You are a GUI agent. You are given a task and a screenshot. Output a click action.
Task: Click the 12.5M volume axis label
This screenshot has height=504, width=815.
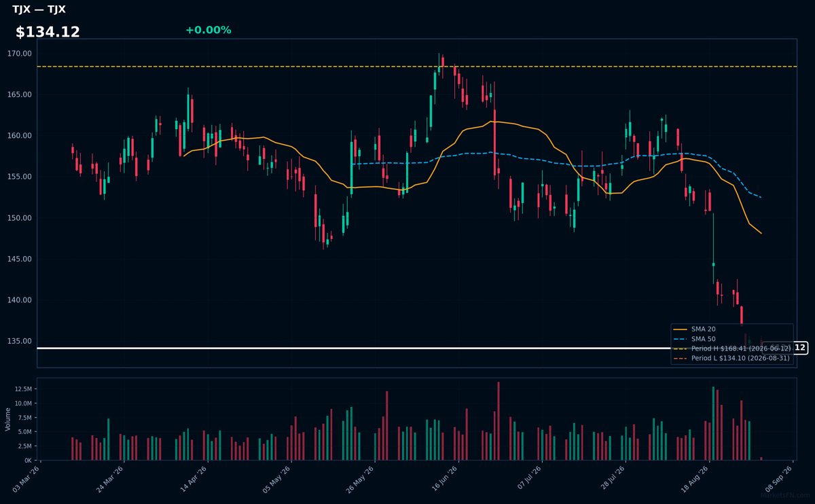[x=22, y=389]
